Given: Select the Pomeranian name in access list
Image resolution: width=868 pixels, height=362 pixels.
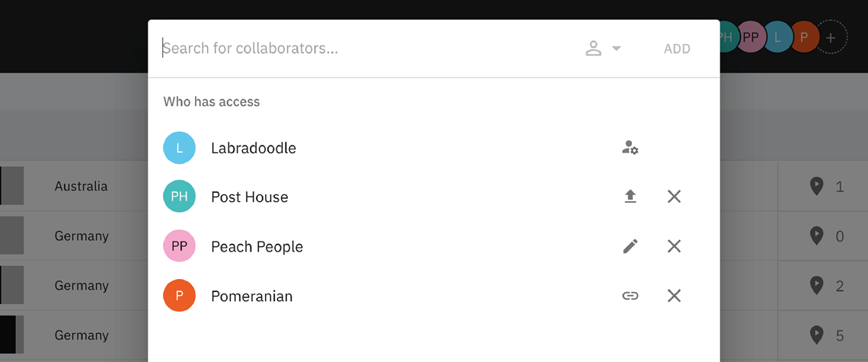Looking at the screenshot, I should click(x=252, y=296).
